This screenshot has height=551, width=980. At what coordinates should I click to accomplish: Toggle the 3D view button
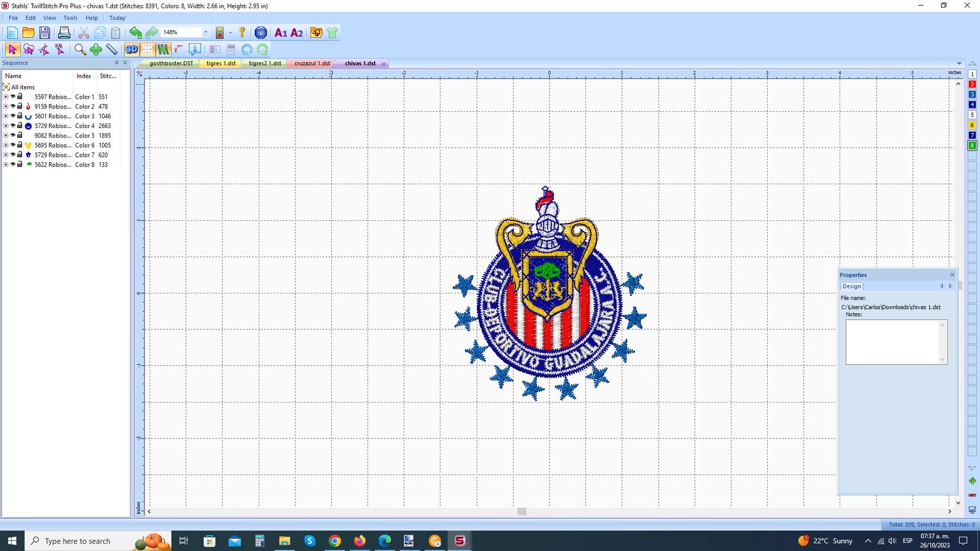tap(131, 49)
